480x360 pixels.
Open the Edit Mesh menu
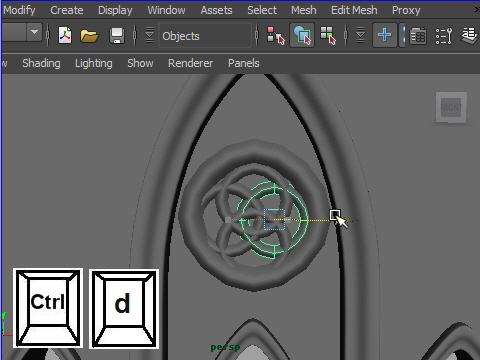(354, 10)
